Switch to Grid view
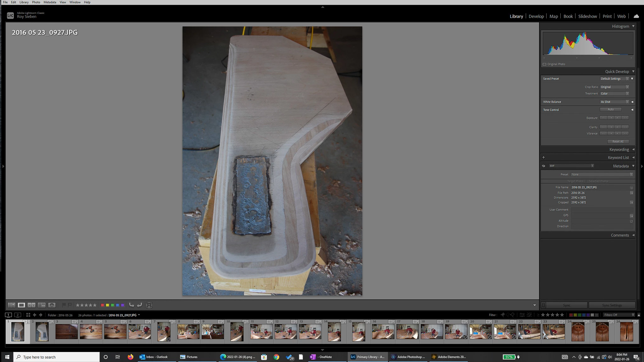 (12, 305)
